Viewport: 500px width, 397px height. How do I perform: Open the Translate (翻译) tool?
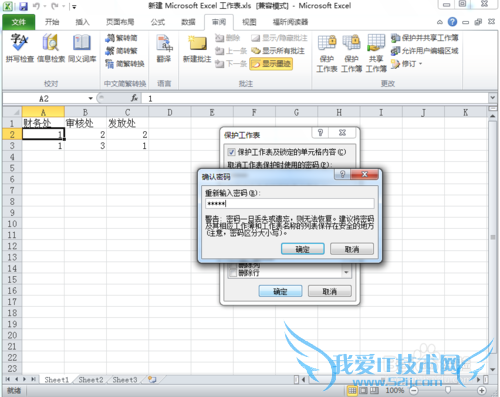164,48
